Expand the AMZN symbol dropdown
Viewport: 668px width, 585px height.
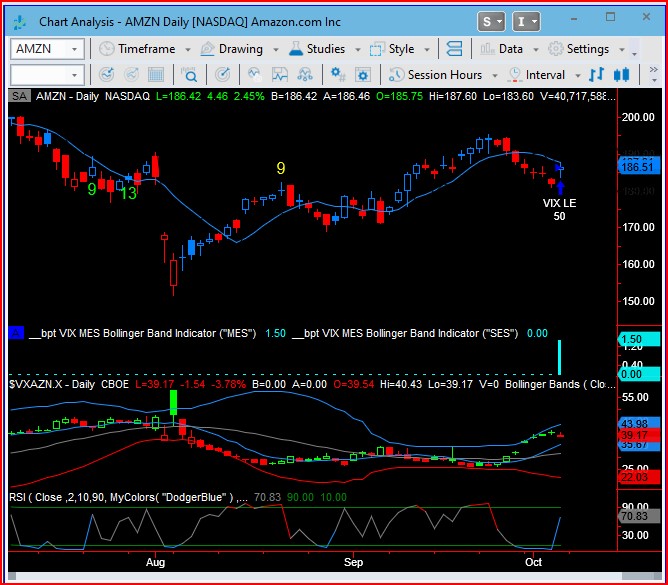tap(75, 49)
